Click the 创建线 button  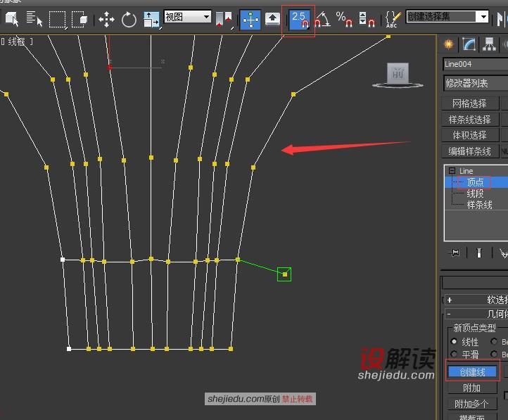tap(472, 371)
